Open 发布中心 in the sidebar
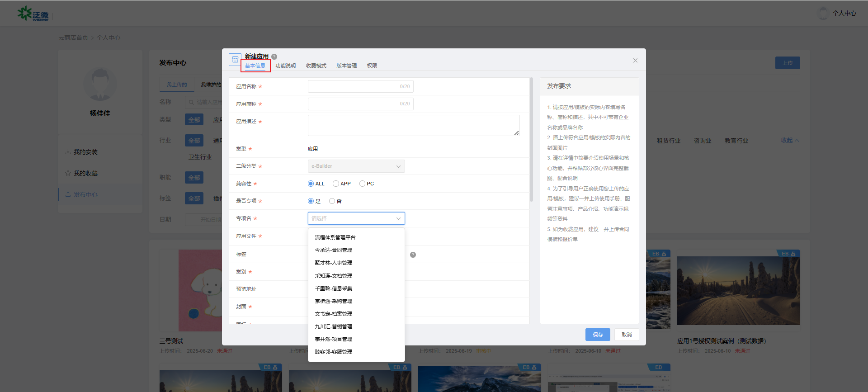Viewport: 868px width, 392px height. pyautogui.click(x=85, y=194)
